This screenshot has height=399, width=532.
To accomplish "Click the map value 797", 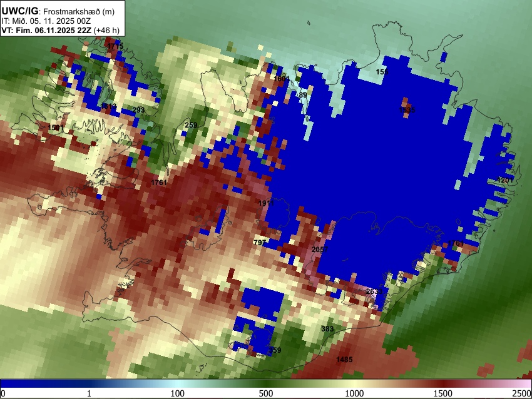I will tap(260, 243).
